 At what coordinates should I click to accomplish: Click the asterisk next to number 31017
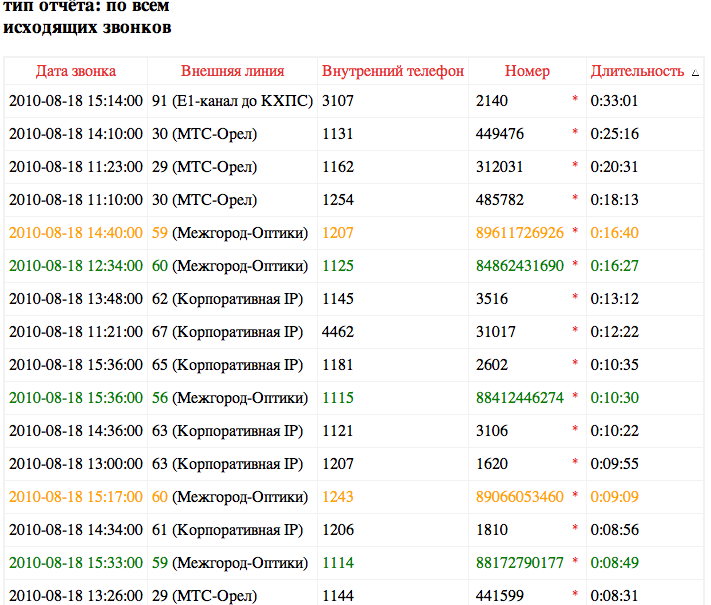(x=574, y=332)
